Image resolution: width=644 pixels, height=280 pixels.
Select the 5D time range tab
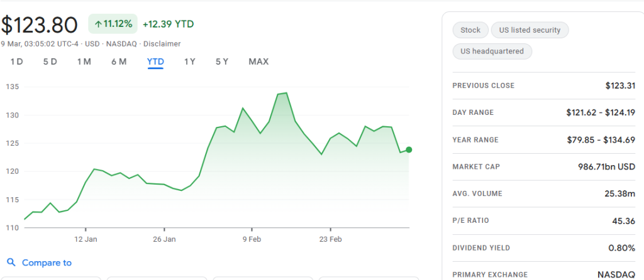click(x=50, y=62)
